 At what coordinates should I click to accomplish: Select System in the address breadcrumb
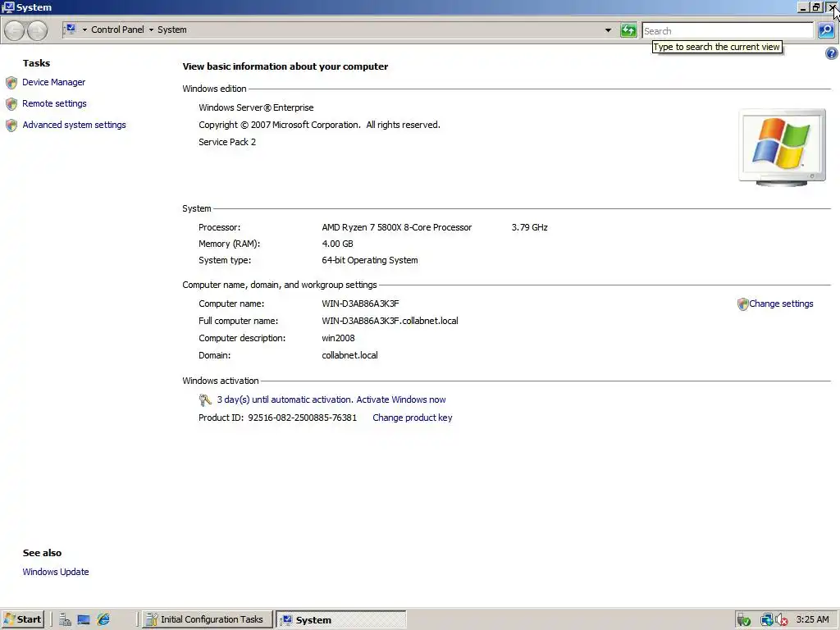point(172,30)
